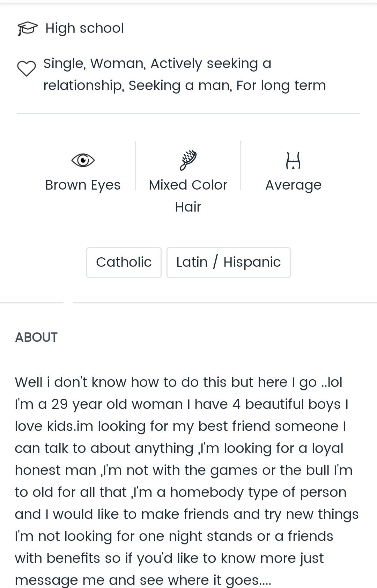Click the horizontal divider below relationship status
Image resolution: width=377 pixels, height=588 pixels.
coord(188,113)
